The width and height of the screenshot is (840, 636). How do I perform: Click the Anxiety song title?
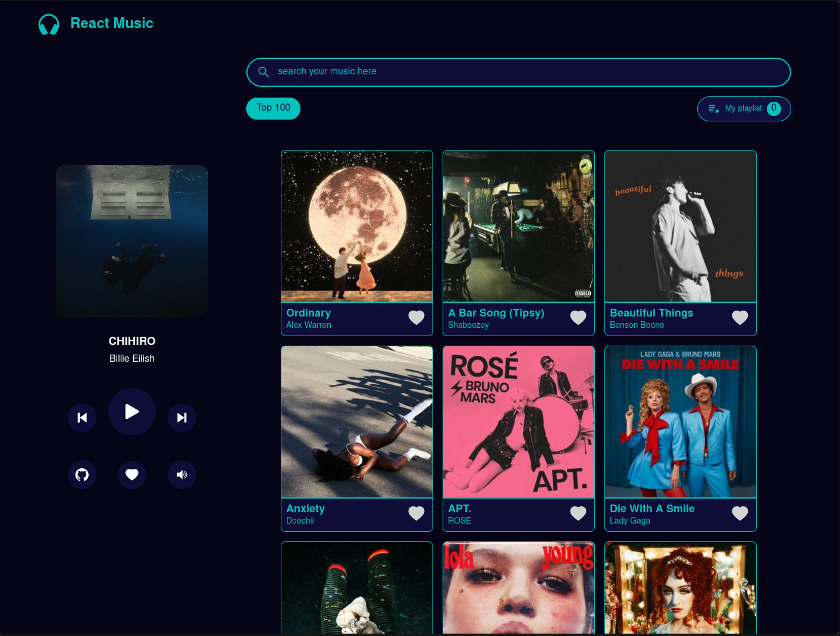point(305,509)
